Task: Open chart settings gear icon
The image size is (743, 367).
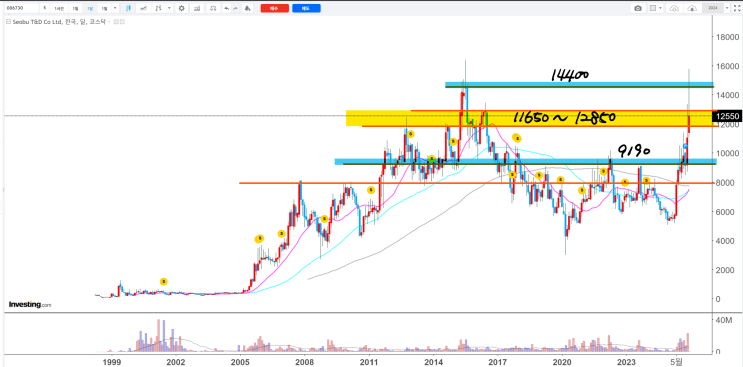Action: [x=181, y=8]
